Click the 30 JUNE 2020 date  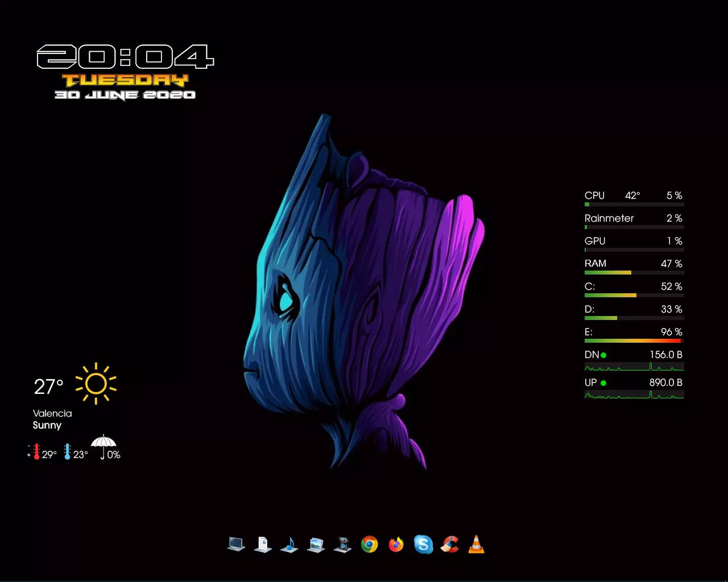pos(125,95)
